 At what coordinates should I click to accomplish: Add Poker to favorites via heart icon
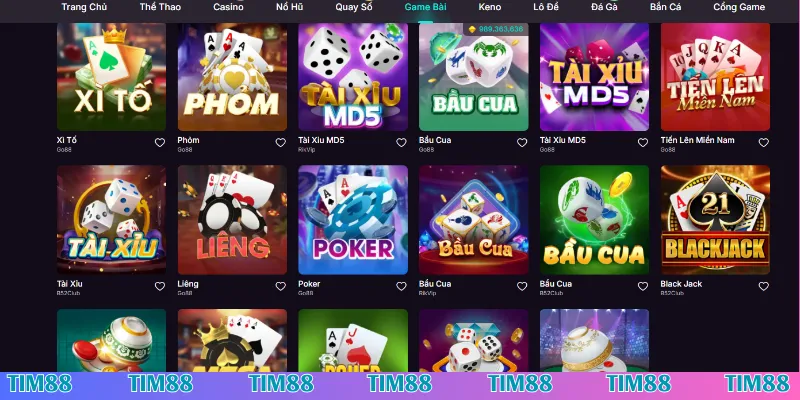tap(402, 287)
